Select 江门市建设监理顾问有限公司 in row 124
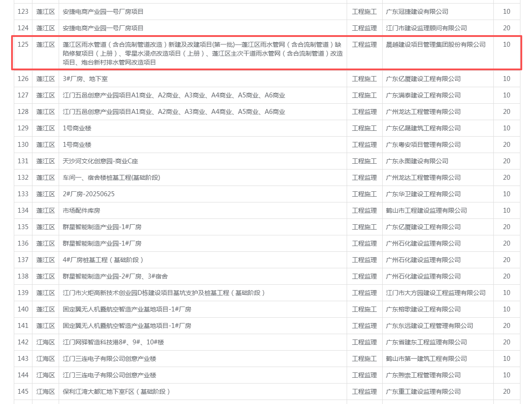Viewport: 532px width, 404px height. click(426, 28)
